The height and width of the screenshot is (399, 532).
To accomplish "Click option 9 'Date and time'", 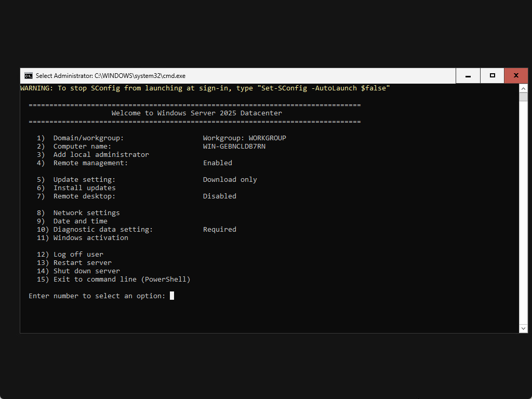I will [x=81, y=221].
